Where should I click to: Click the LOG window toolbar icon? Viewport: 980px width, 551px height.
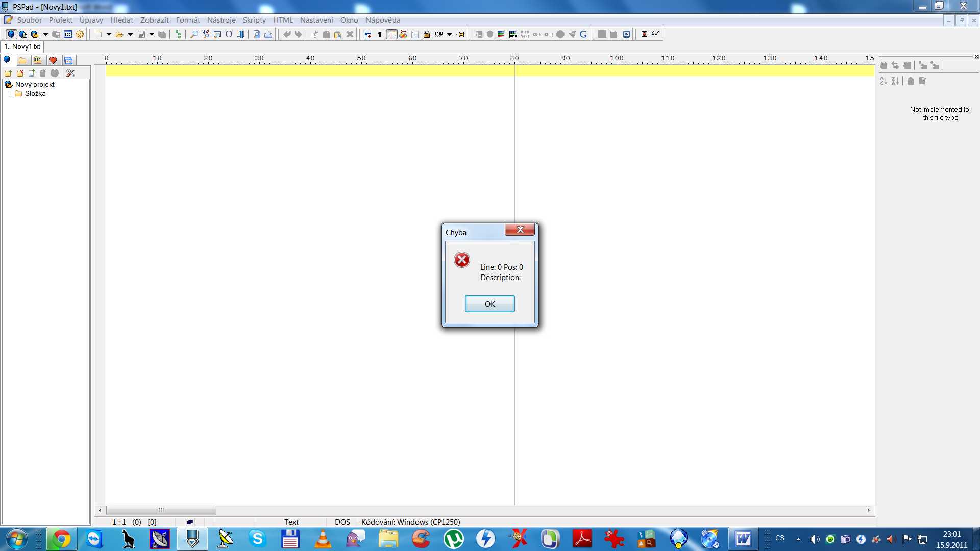(x=68, y=34)
